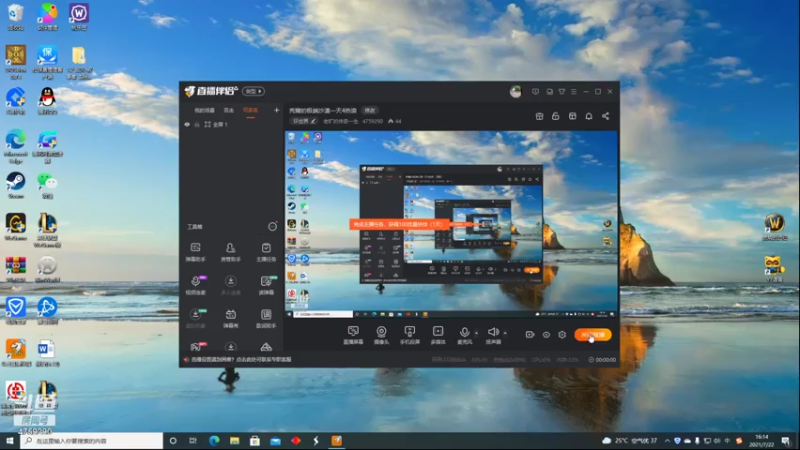Click the taskbar clock showing 16:14

pyautogui.click(x=761, y=441)
